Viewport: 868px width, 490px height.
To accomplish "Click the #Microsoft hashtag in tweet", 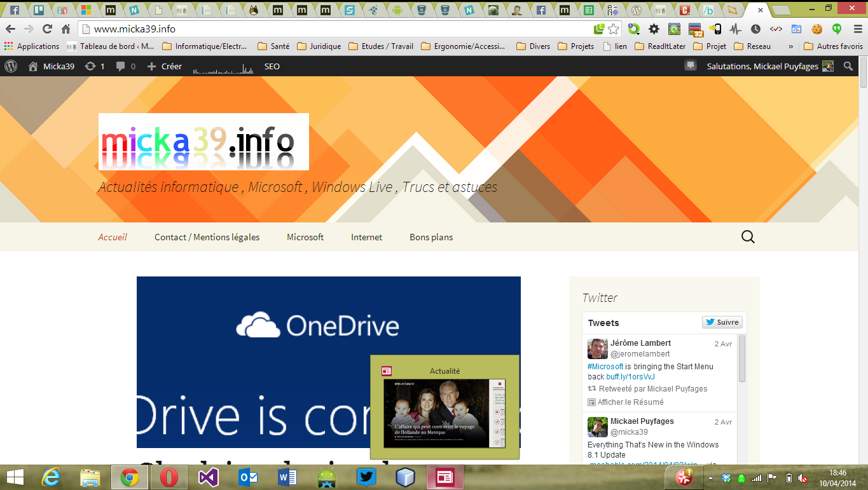I will pyautogui.click(x=605, y=367).
